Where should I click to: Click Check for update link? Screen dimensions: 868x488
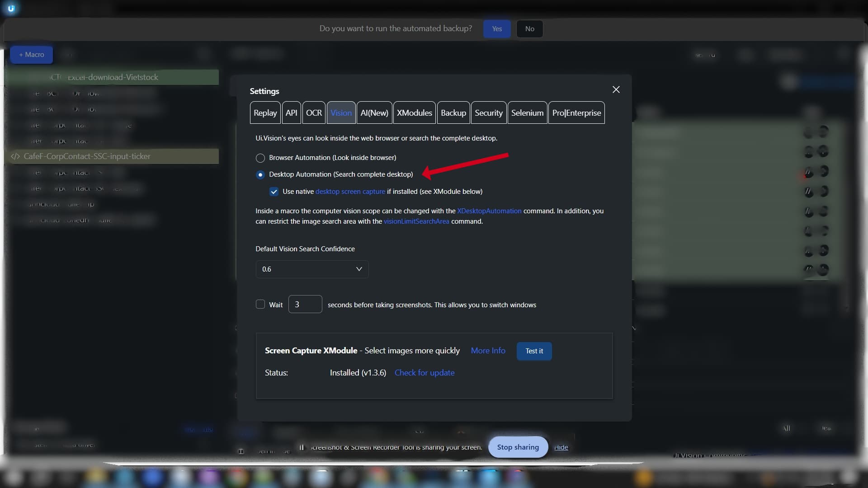[x=425, y=373]
